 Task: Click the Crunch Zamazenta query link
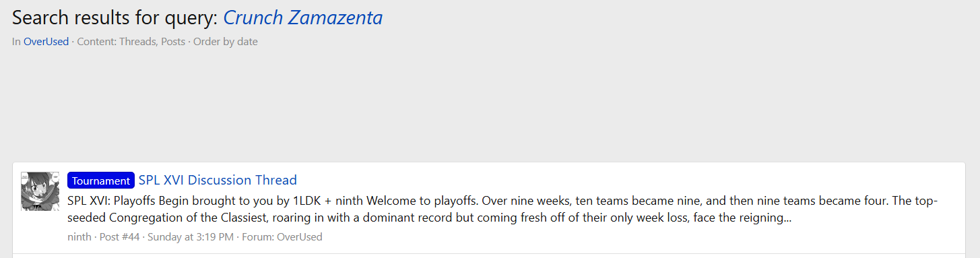click(303, 18)
